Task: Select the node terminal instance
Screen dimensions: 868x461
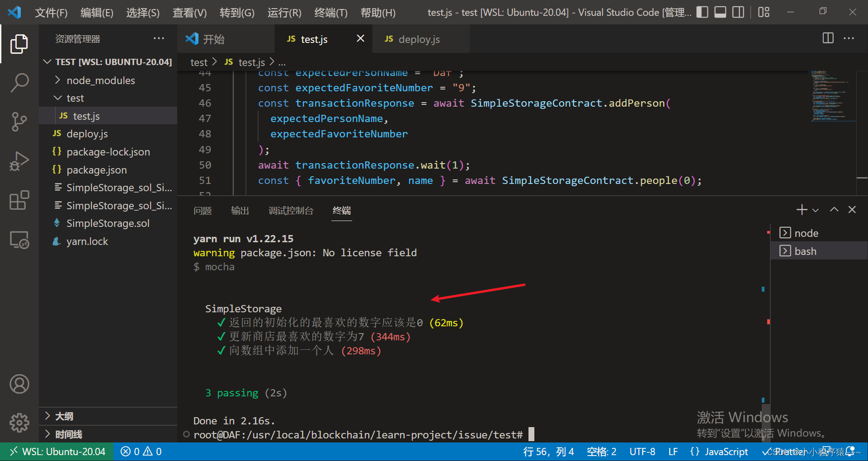Action: click(x=819, y=233)
